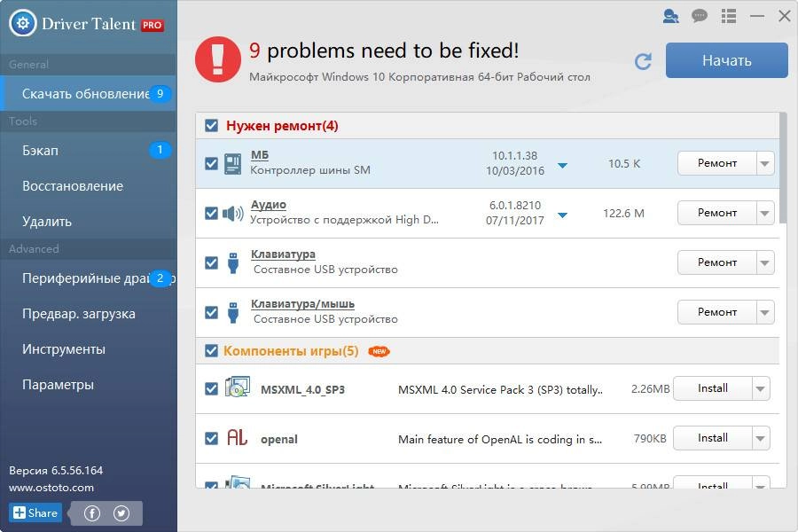Click the blue badge on Скачать обновление
This screenshot has height=532, width=798.
(160, 94)
